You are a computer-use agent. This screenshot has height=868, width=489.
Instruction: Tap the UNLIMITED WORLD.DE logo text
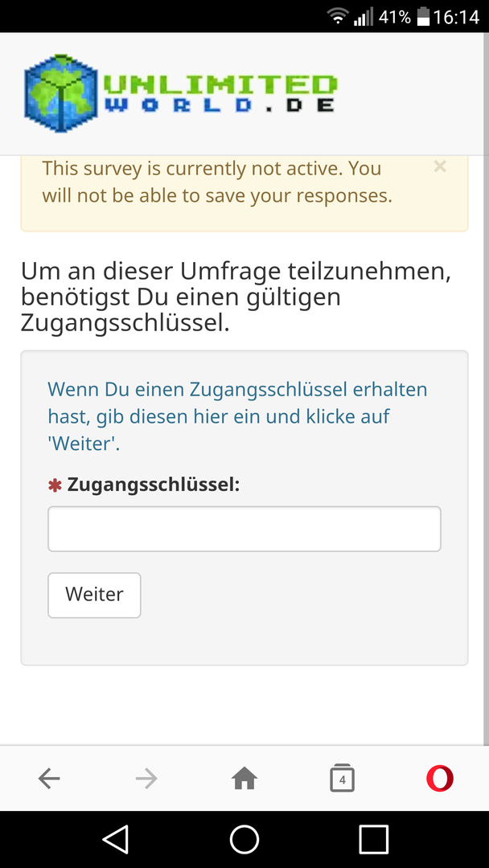tap(219, 93)
